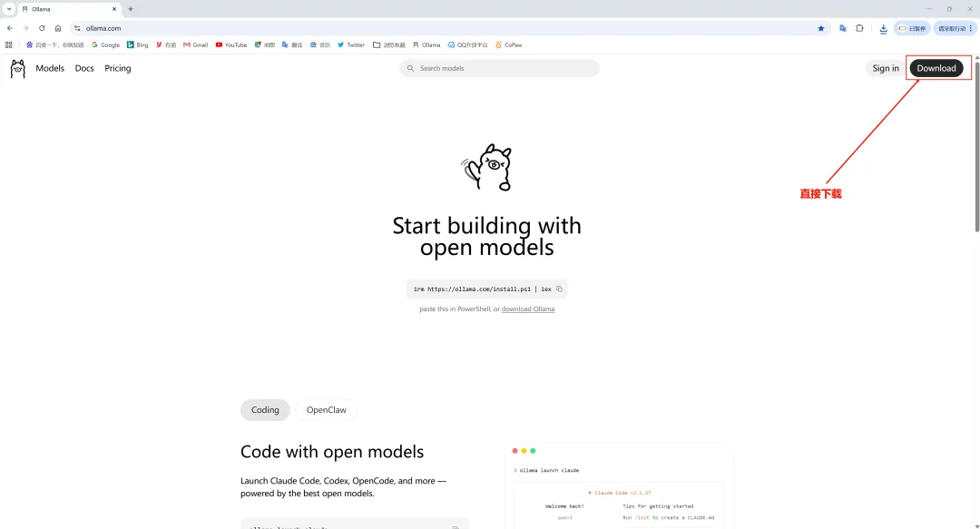Close the Ollama browser tab

point(113,9)
